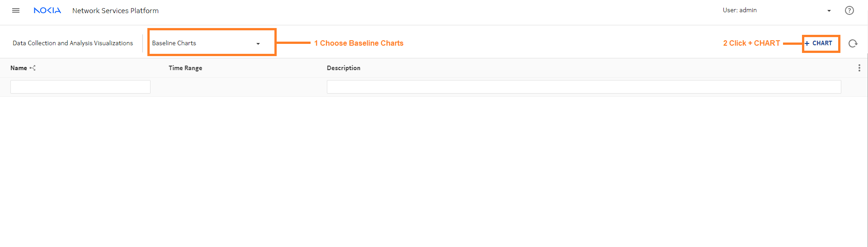868x247 pixels.
Task: Expand the Baseline Charts dropdown arrow
Action: [258, 44]
